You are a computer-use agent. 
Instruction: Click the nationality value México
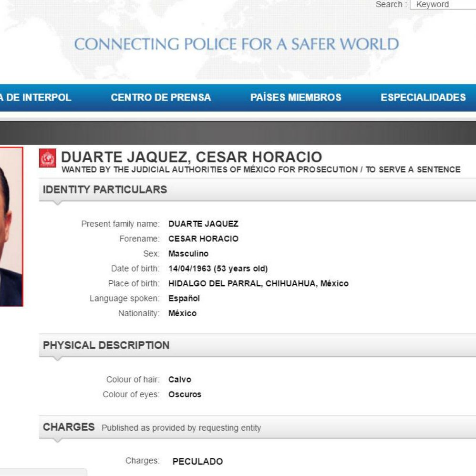(183, 313)
